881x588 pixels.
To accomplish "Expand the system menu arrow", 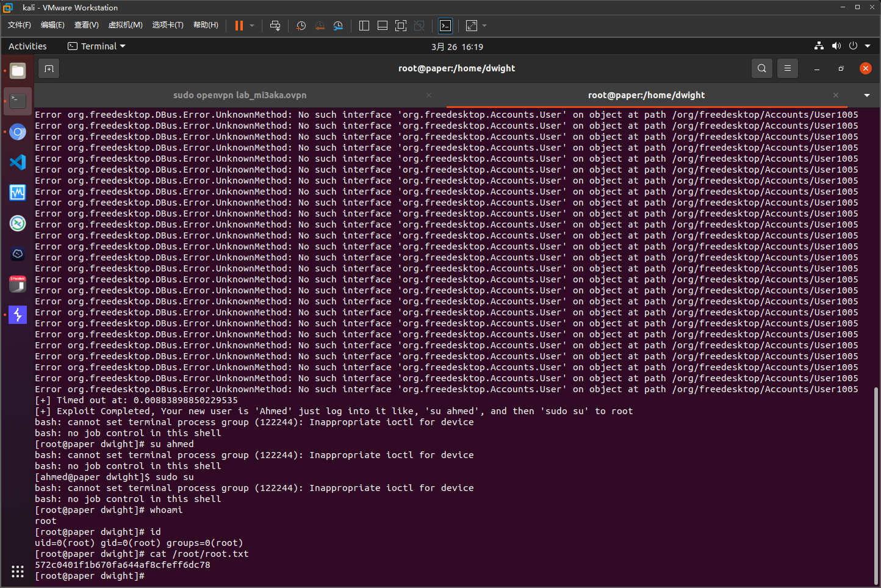I will pos(868,46).
